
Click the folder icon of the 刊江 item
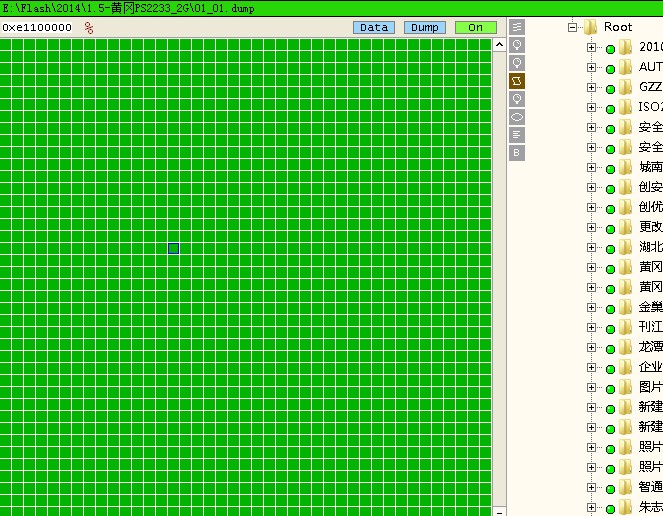[x=625, y=327]
